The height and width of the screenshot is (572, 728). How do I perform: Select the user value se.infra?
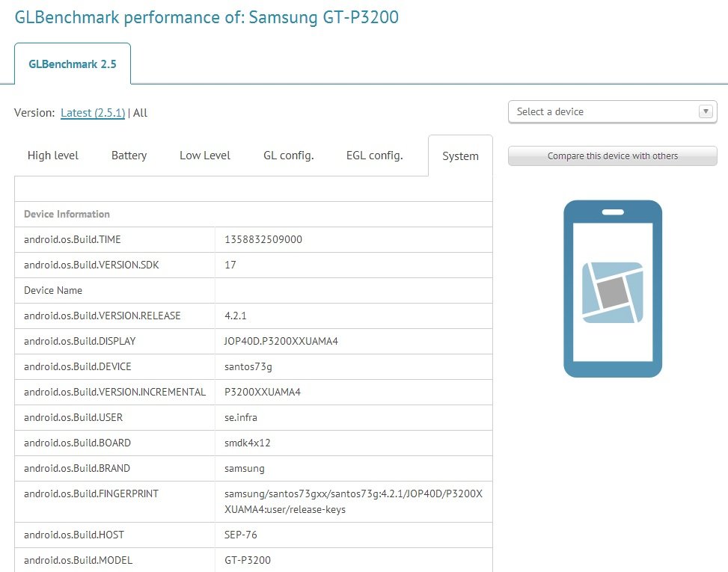tap(241, 417)
